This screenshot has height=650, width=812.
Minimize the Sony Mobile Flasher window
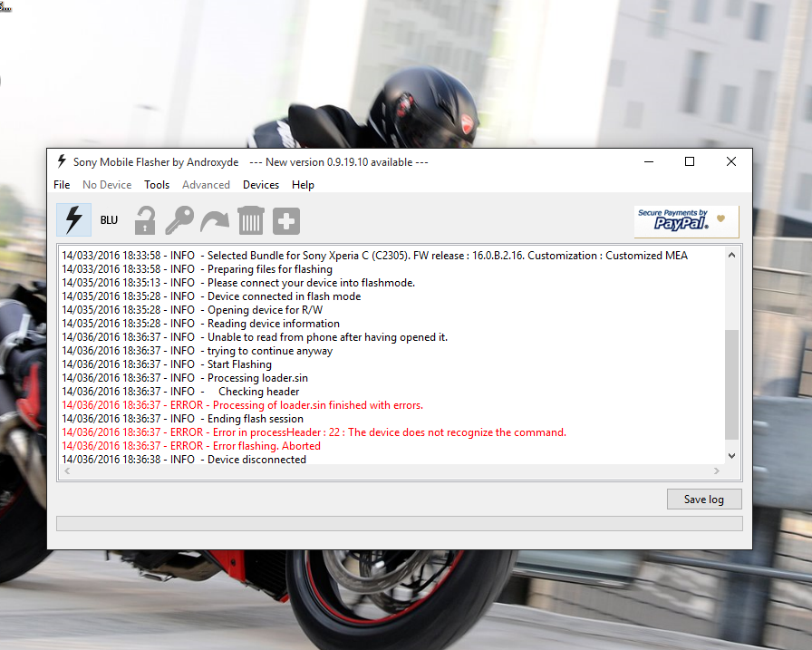649,161
